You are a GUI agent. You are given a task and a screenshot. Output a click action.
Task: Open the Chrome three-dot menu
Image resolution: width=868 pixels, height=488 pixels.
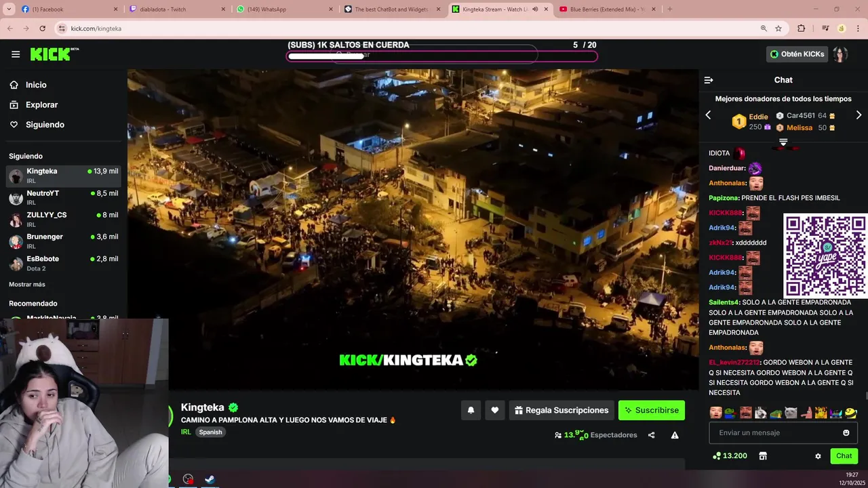[x=858, y=28]
